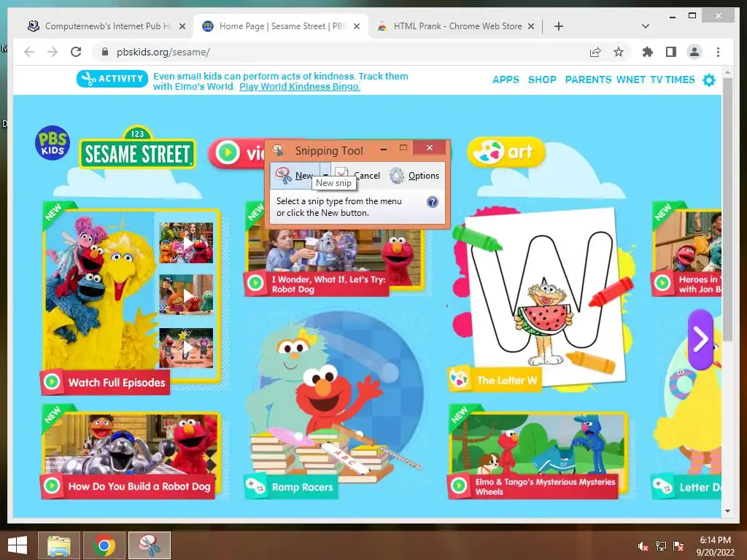Reload the PBS Kids page
Viewport: 747px width, 560px height.
(x=76, y=52)
